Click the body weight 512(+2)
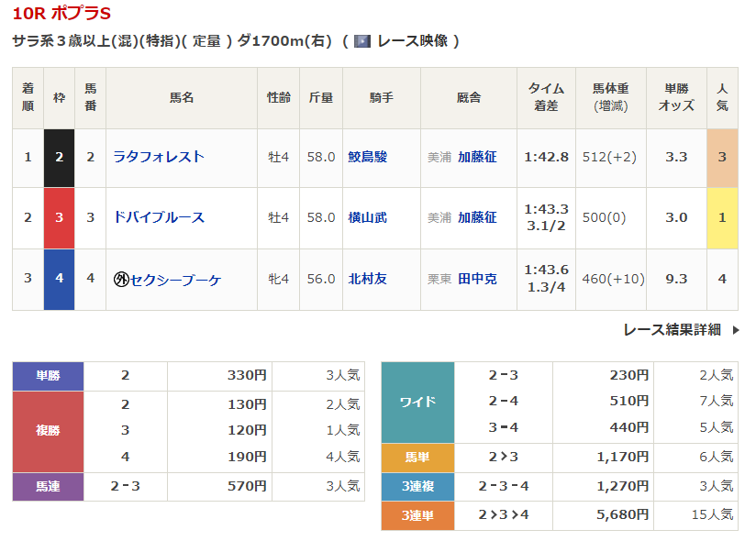 pyautogui.click(x=609, y=157)
